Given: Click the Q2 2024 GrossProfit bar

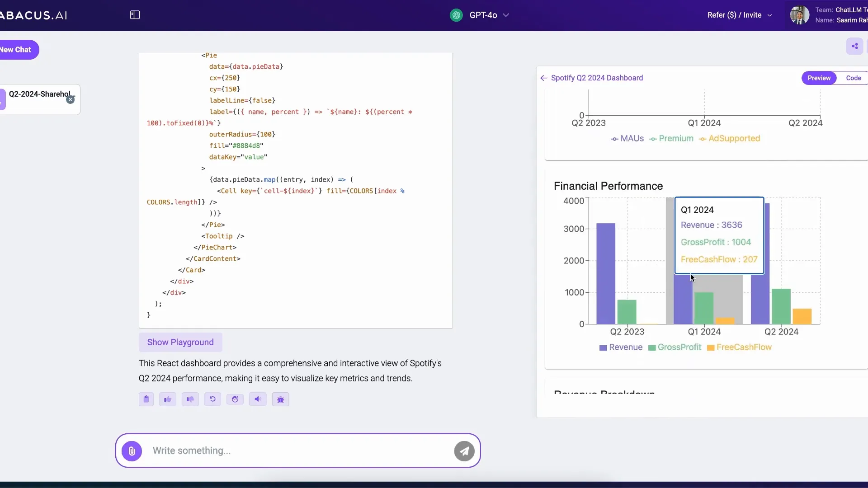Looking at the screenshot, I should [x=781, y=306].
